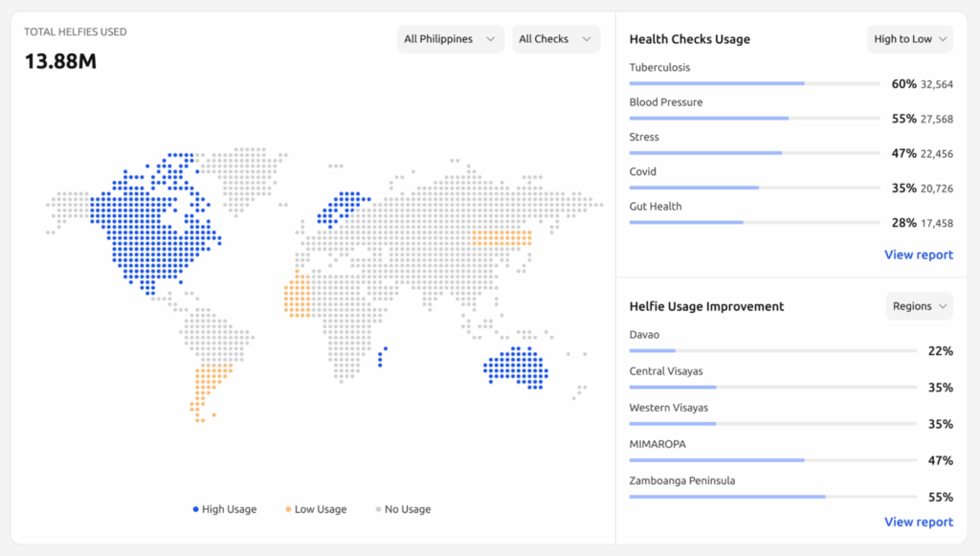Click the orange West Africa map region

click(x=296, y=299)
